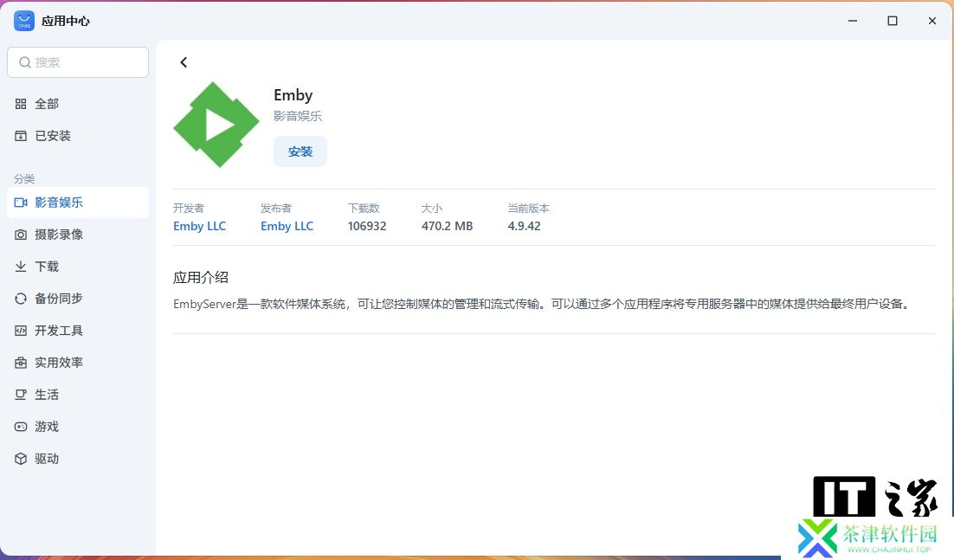954x560 pixels.
Task: Select the 生活 category label
Action: click(47, 395)
